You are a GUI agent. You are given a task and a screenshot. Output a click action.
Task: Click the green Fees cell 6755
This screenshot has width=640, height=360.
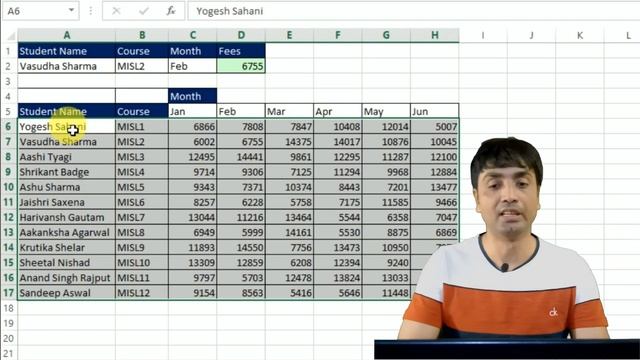pos(241,66)
